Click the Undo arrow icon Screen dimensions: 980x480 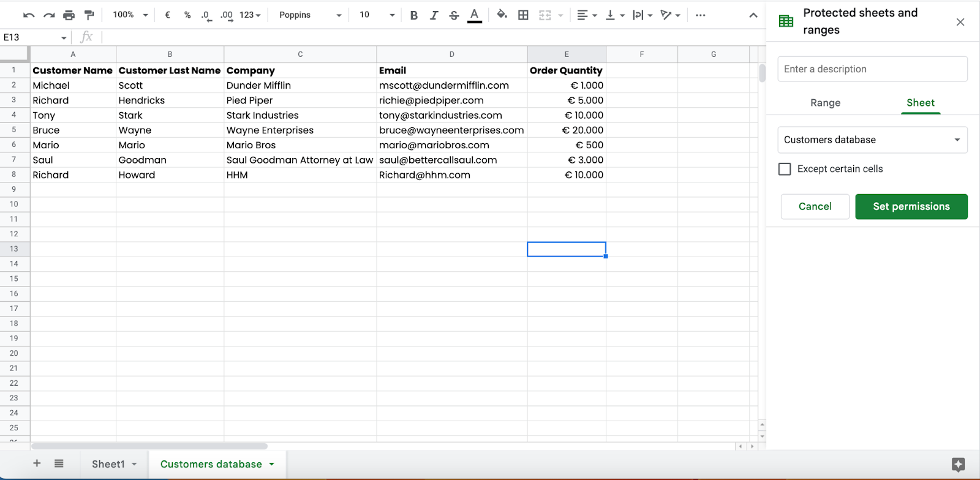[29, 15]
